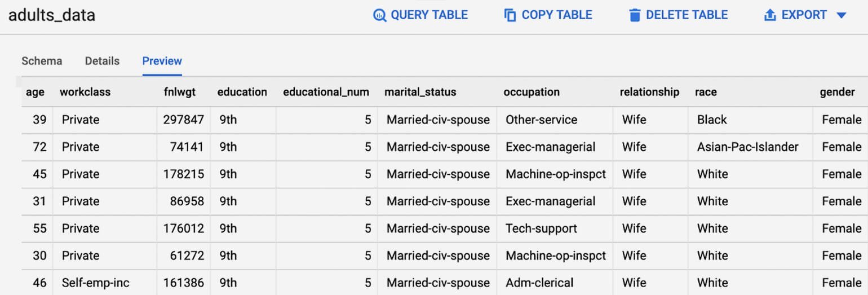868x295 pixels.
Task: Click the workclass column header
Action: tap(85, 92)
